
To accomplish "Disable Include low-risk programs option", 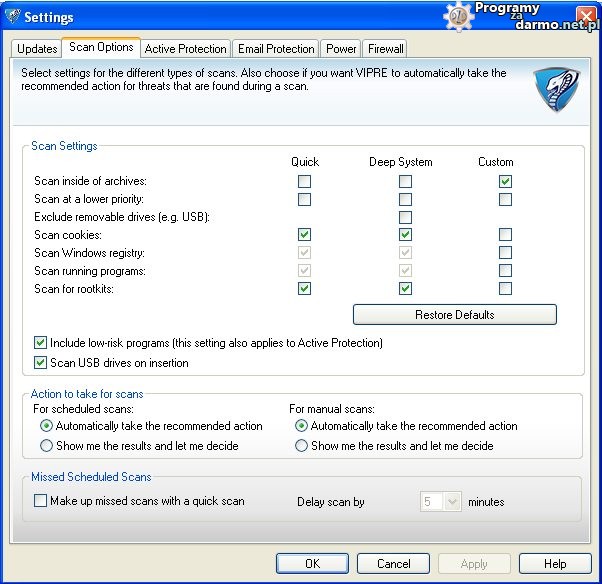I will [x=41, y=343].
